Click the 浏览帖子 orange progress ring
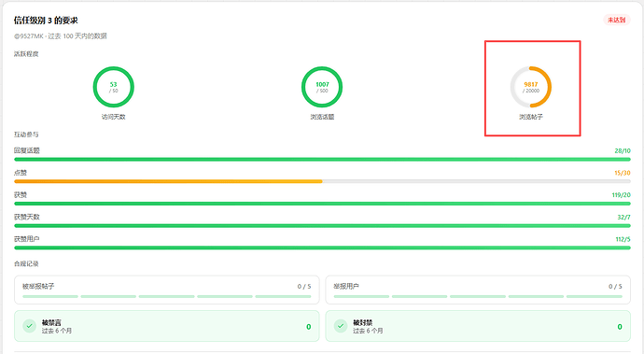This screenshot has width=644, height=354. pyautogui.click(x=531, y=87)
